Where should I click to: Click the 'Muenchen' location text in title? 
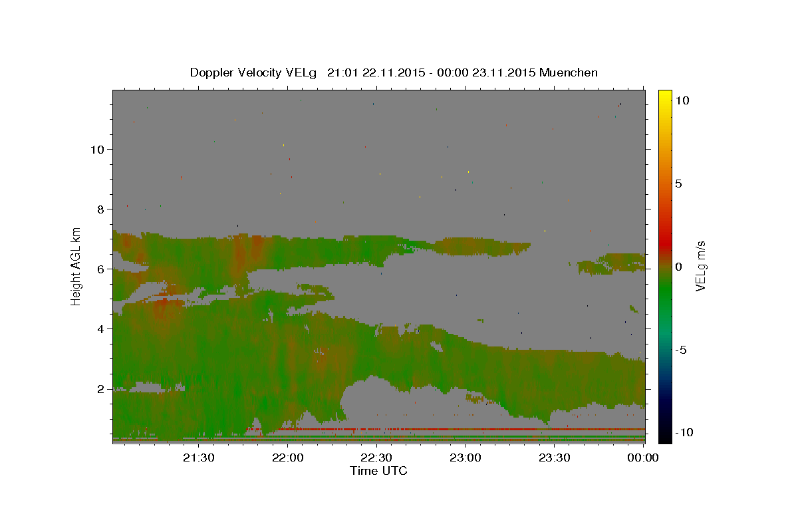tap(569, 72)
